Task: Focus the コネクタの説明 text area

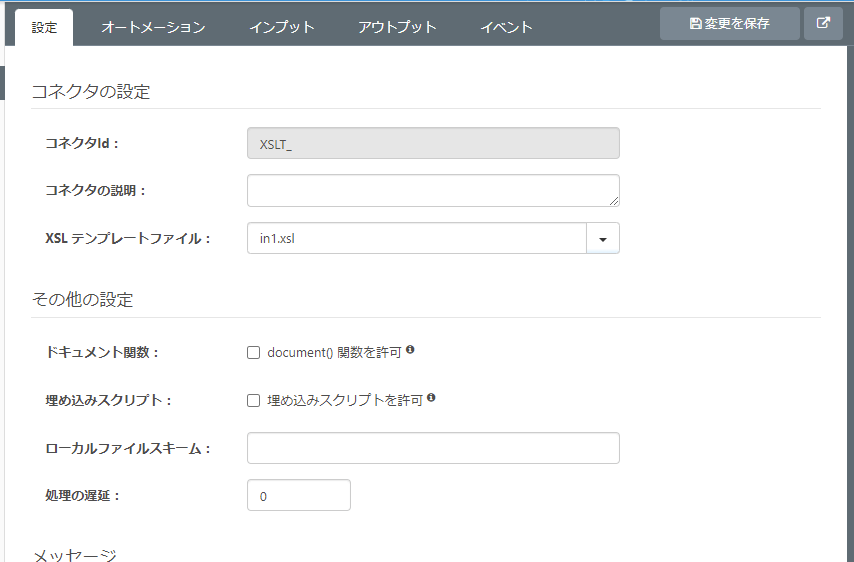Action: tap(433, 190)
